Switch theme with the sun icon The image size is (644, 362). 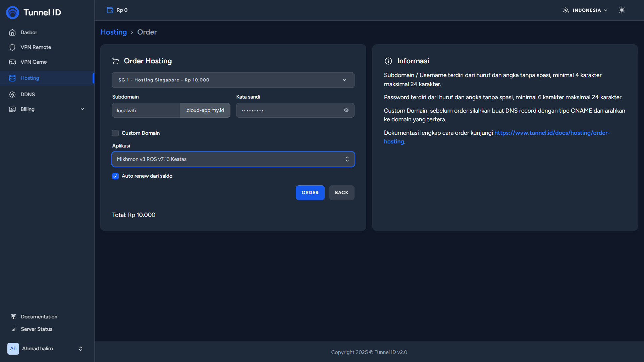622,10
